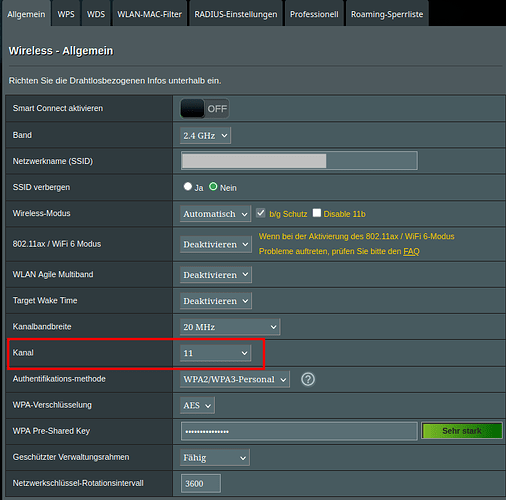Open the Geschützter Verwaltungsrahmen dropdown

point(215,458)
